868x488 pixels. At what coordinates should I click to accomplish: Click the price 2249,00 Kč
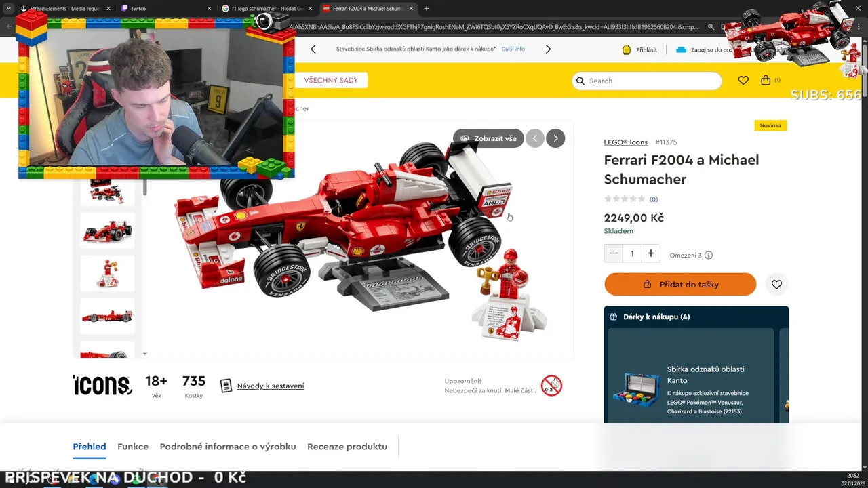[634, 218]
